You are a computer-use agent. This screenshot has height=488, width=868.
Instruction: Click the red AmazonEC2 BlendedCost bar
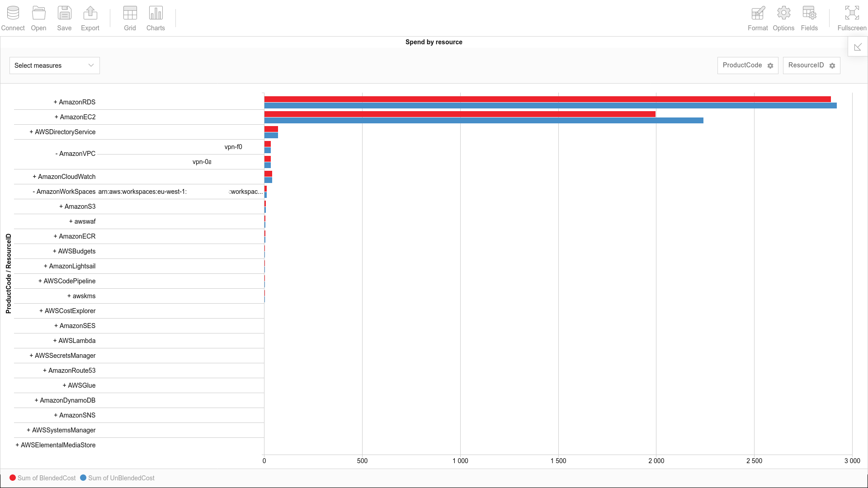[460, 114]
